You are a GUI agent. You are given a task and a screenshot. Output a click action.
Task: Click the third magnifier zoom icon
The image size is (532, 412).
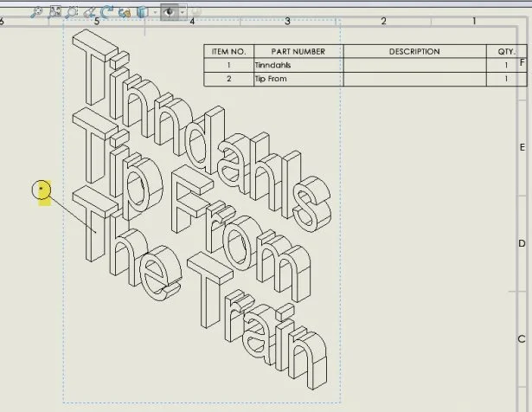coord(71,12)
